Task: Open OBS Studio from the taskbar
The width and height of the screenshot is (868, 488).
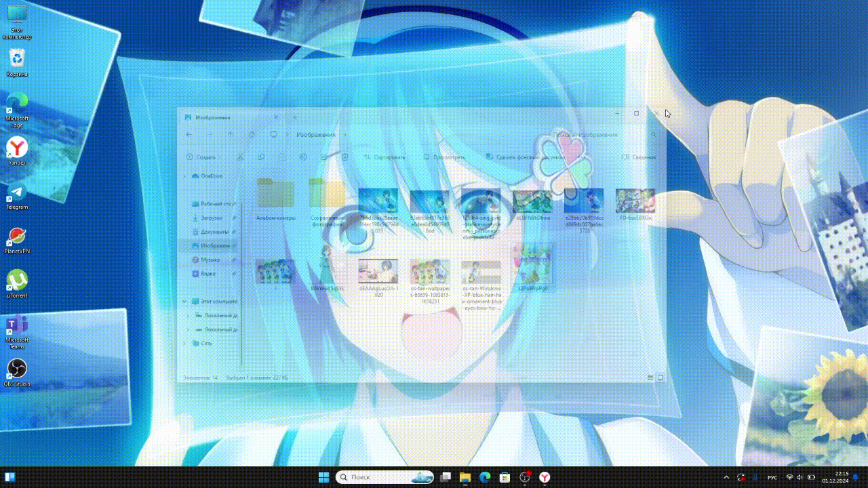Action: pyautogui.click(x=524, y=477)
